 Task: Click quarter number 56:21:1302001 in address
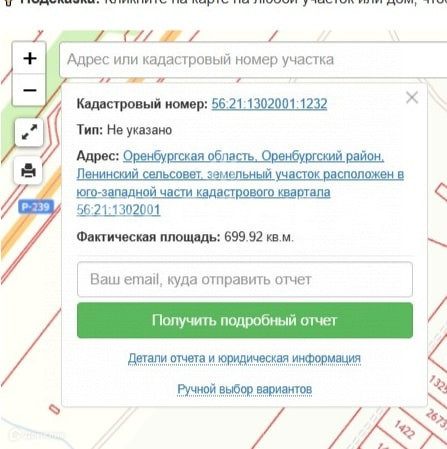click(x=118, y=210)
